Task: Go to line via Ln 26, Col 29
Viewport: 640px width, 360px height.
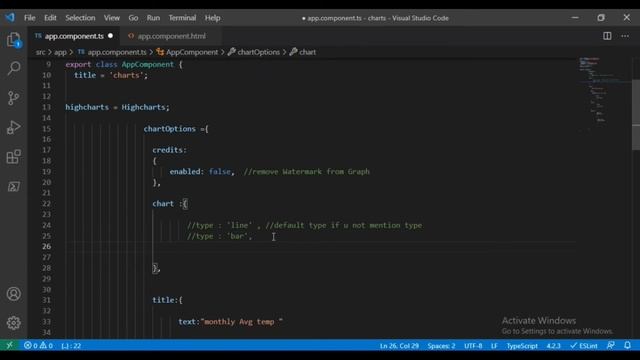Action: click(399, 346)
